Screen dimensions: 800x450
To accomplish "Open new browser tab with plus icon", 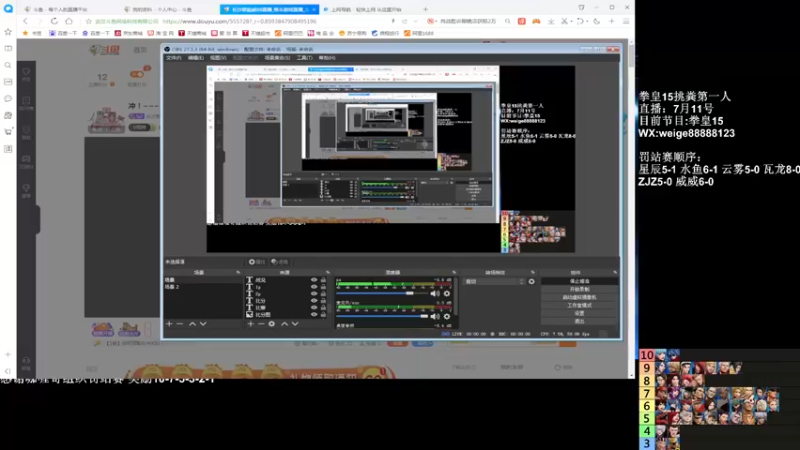I will coord(426,9).
